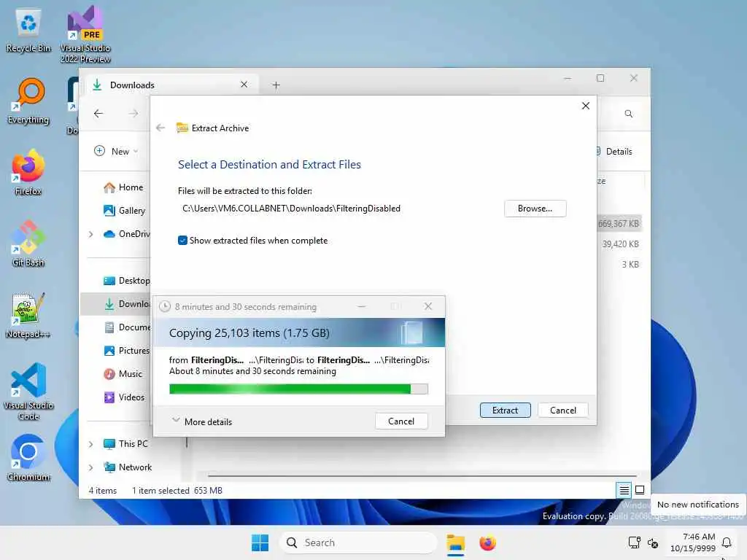The height and width of the screenshot is (560, 747).
Task: Click the 669,367 KB size cell
Action: tap(619, 223)
